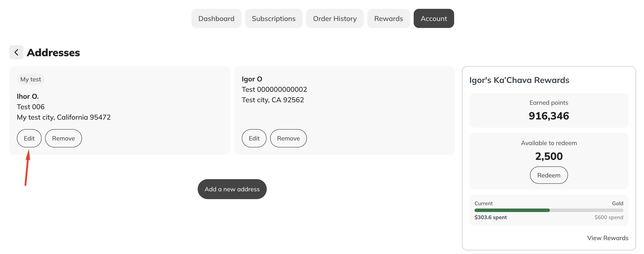Screen dimensions: 644x254
Task: Edit the Igor O address
Action: pos(254,138)
